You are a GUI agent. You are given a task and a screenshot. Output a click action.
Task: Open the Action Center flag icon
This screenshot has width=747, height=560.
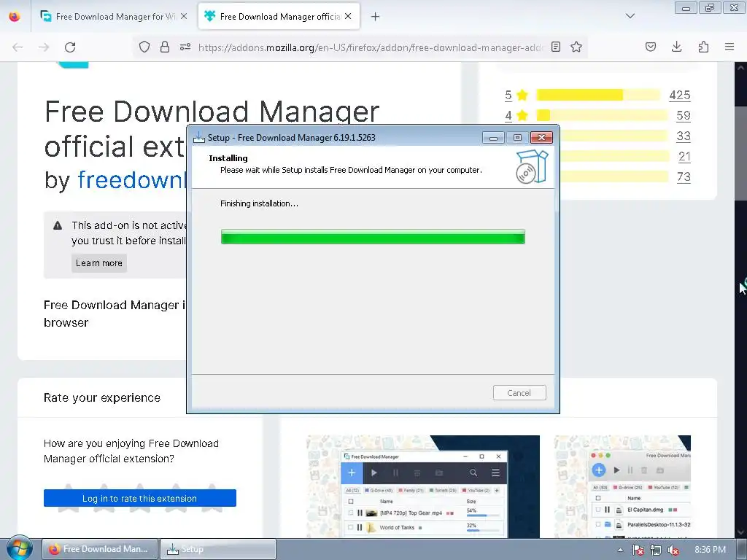click(638, 550)
